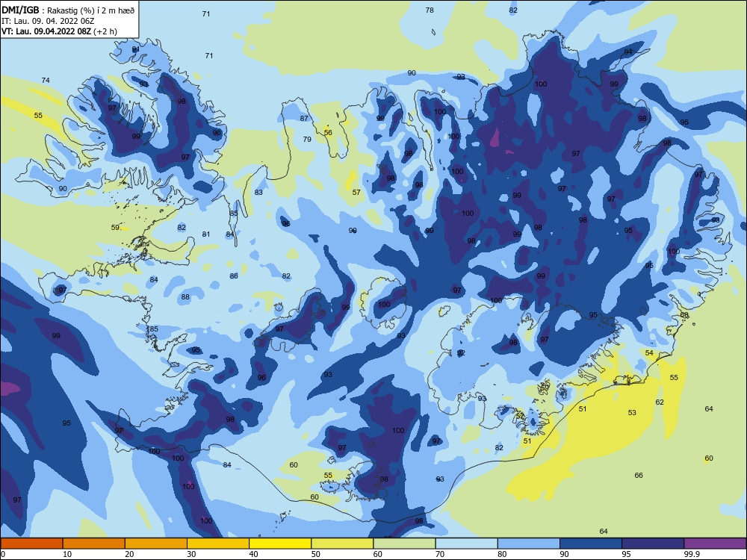Click the humidity value '83' on the map
Viewport: 747px width, 560px height.
point(258,193)
